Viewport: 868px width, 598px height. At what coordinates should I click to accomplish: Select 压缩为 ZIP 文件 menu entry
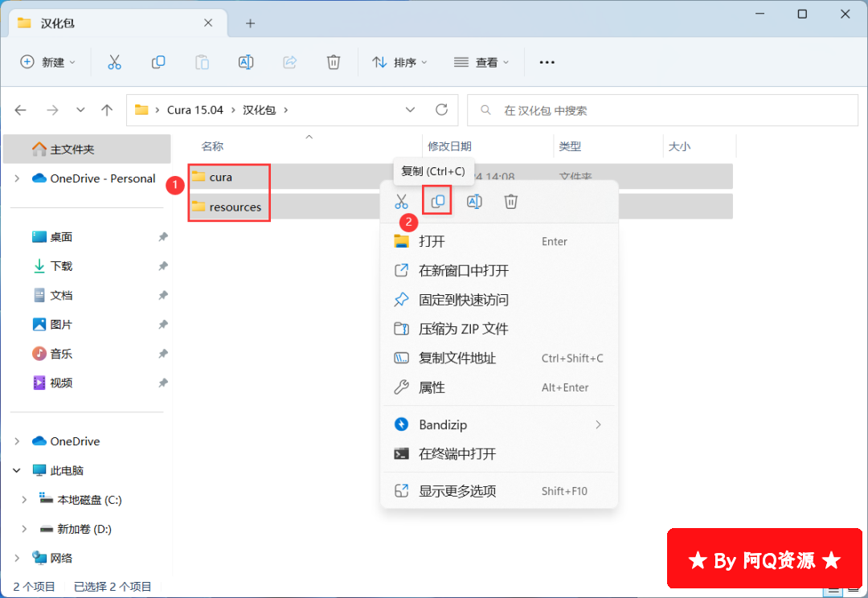[499, 329]
